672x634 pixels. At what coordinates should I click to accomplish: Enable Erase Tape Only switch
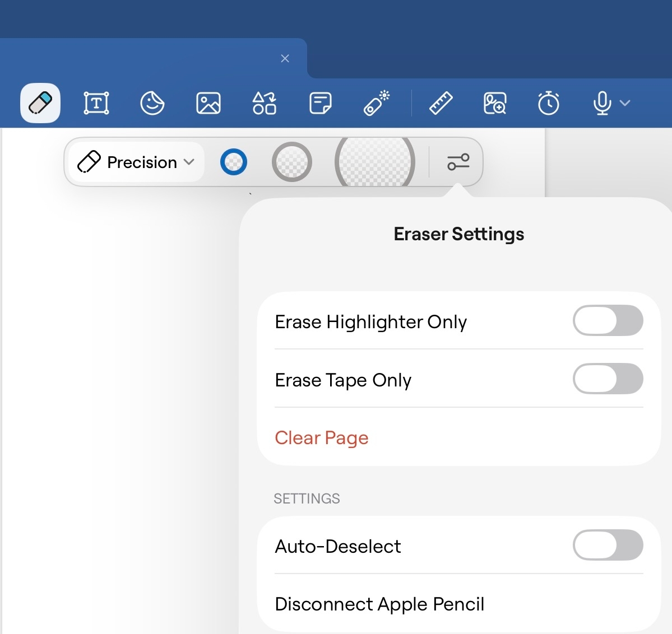pos(608,379)
